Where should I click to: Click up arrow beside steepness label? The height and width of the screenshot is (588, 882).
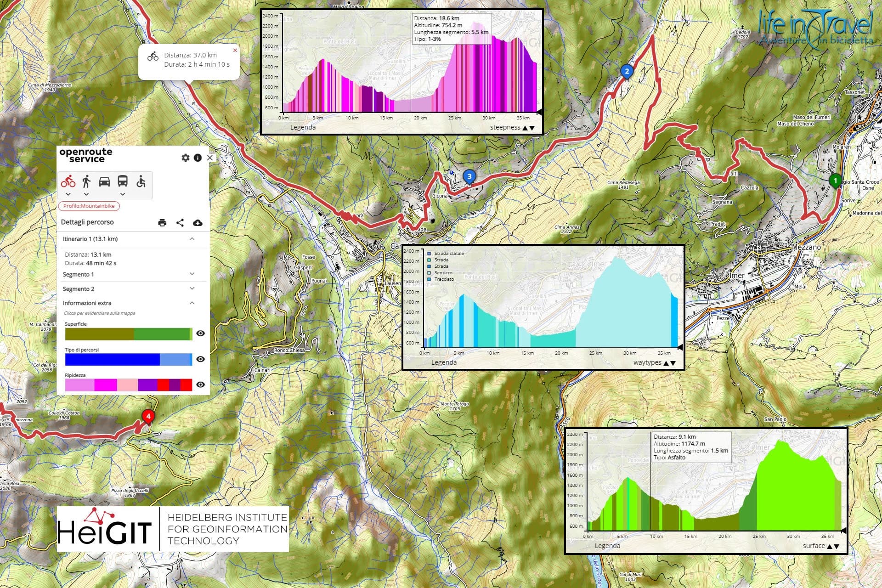pyautogui.click(x=525, y=128)
